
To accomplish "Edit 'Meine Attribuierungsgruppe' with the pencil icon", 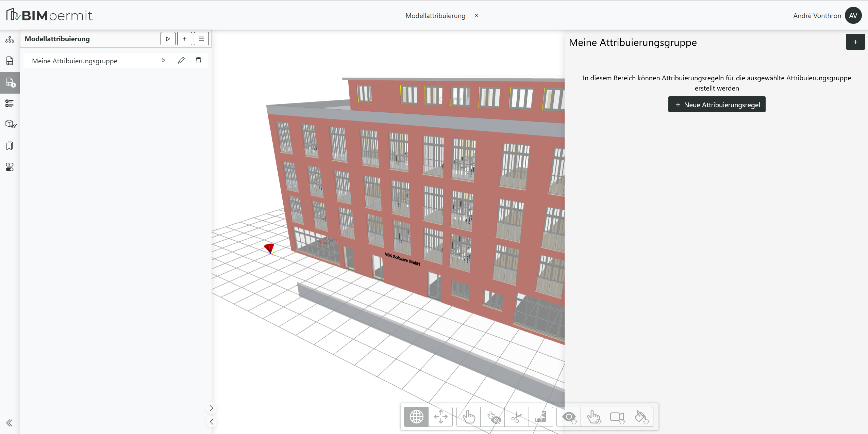I will [x=181, y=61].
